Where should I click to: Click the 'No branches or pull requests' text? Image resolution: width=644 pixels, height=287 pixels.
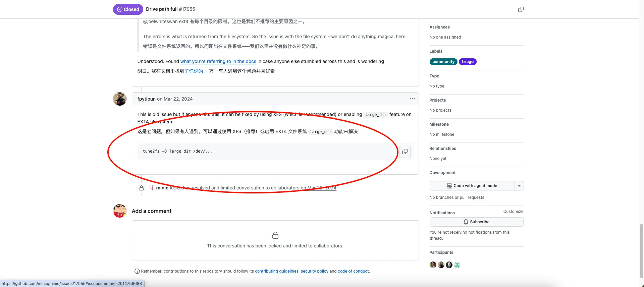457,197
